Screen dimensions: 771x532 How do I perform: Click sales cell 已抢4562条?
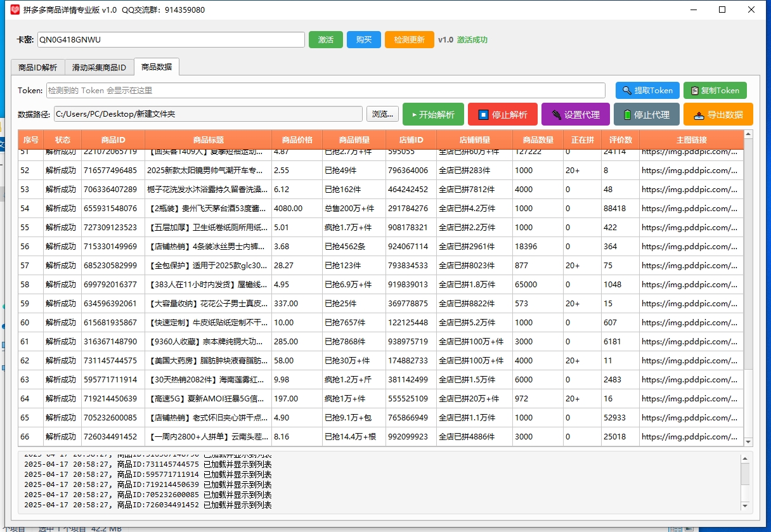pos(354,247)
